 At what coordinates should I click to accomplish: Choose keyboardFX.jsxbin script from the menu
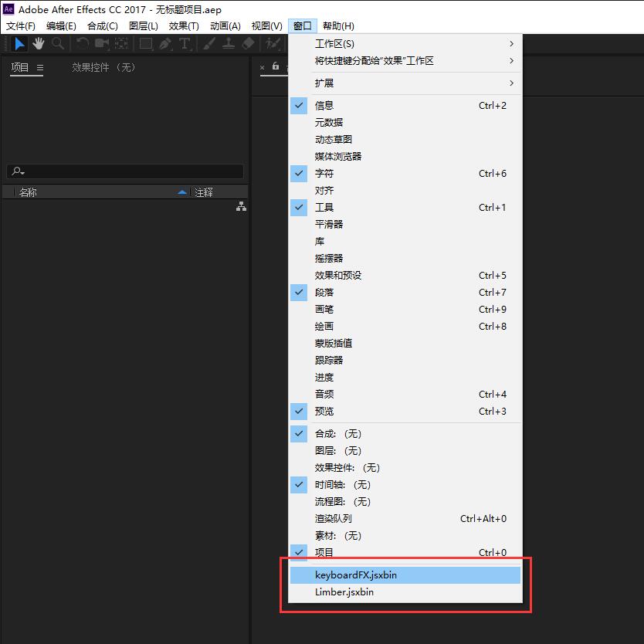coord(405,575)
